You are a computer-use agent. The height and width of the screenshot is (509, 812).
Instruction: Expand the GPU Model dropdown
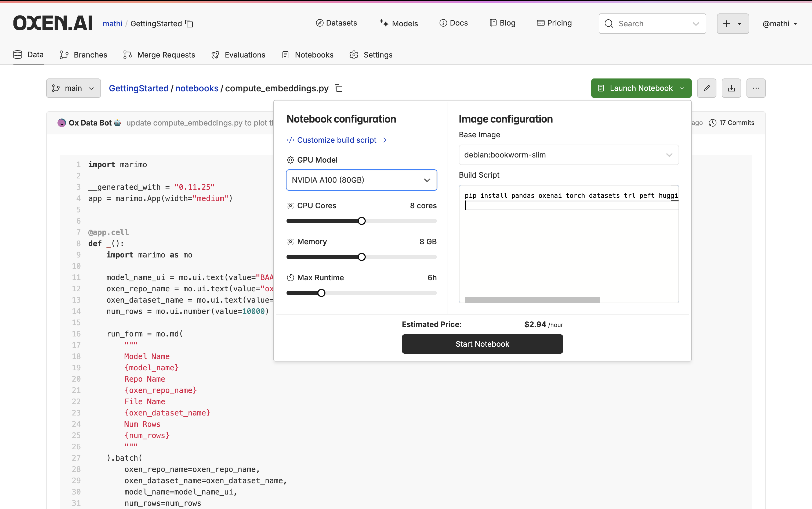click(361, 180)
